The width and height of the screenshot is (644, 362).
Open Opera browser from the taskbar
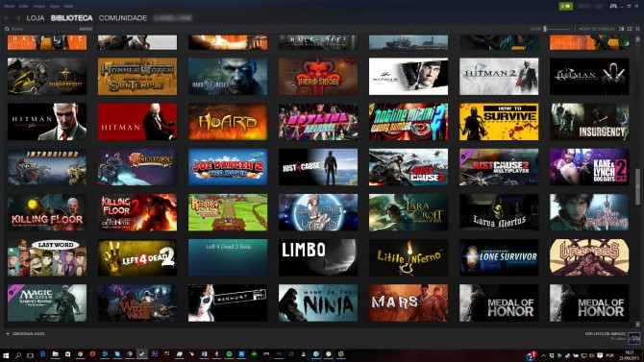point(92,354)
